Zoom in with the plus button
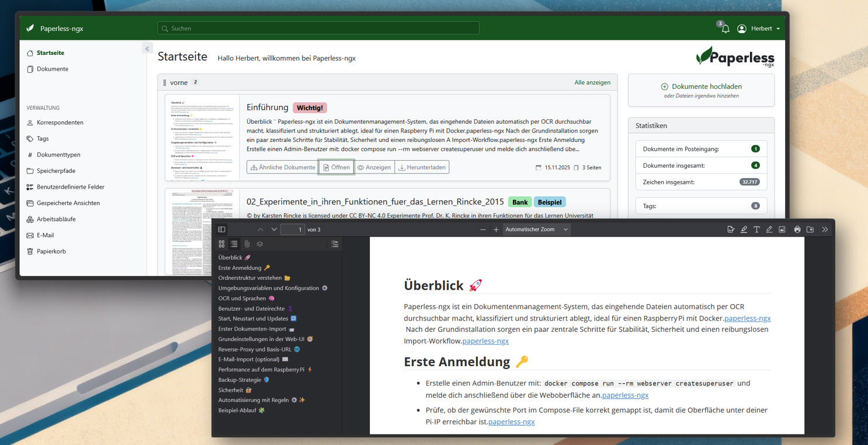This screenshot has height=445, width=868. [496, 230]
